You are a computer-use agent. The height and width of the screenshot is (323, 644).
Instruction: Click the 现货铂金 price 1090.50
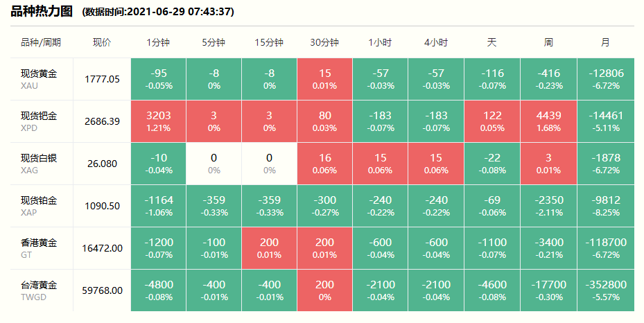click(x=103, y=206)
